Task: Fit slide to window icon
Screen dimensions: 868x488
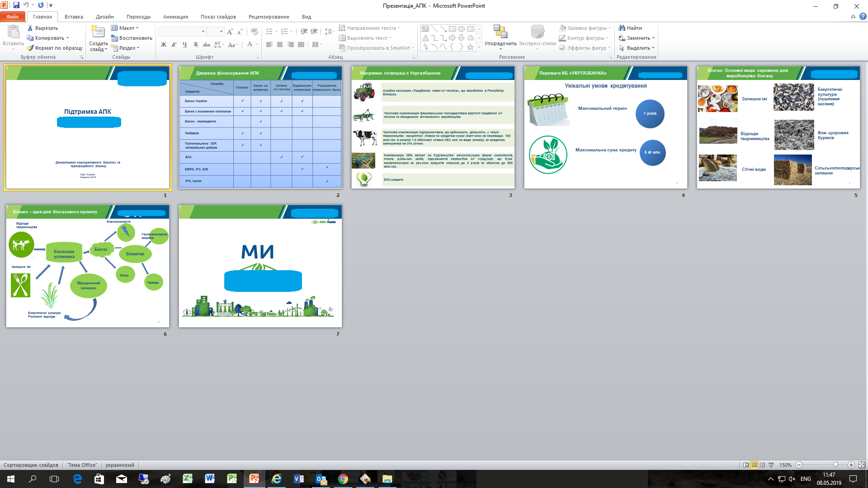Action: pyautogui.click(x=862, y=465)
